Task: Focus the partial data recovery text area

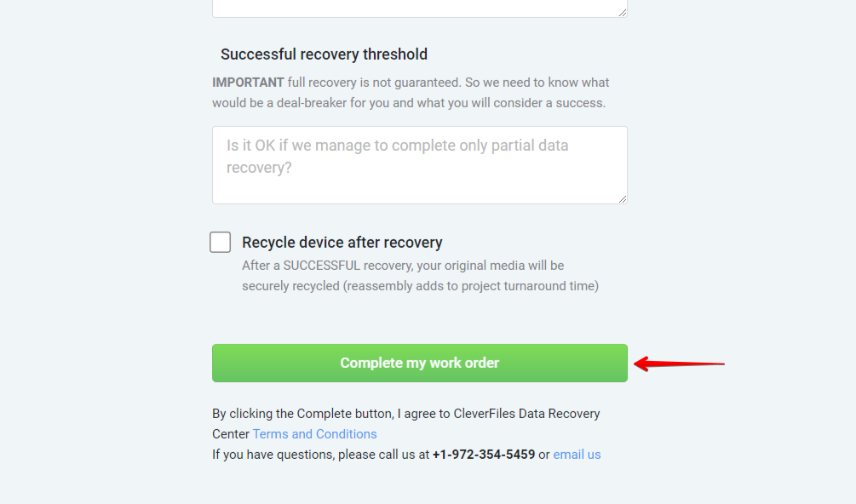Action: (x=419, y=164)
